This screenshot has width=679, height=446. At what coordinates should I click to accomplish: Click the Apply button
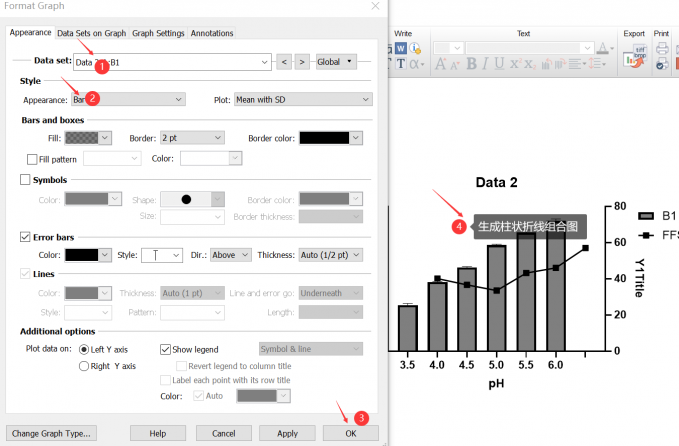pos(287,433)
